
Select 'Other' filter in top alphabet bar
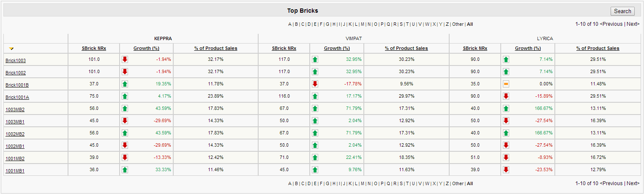point(458,25)
